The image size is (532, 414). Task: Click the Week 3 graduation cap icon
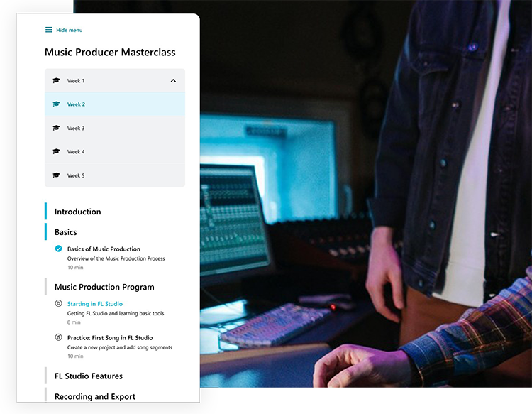pyautogui.click(x=56, y=128)
